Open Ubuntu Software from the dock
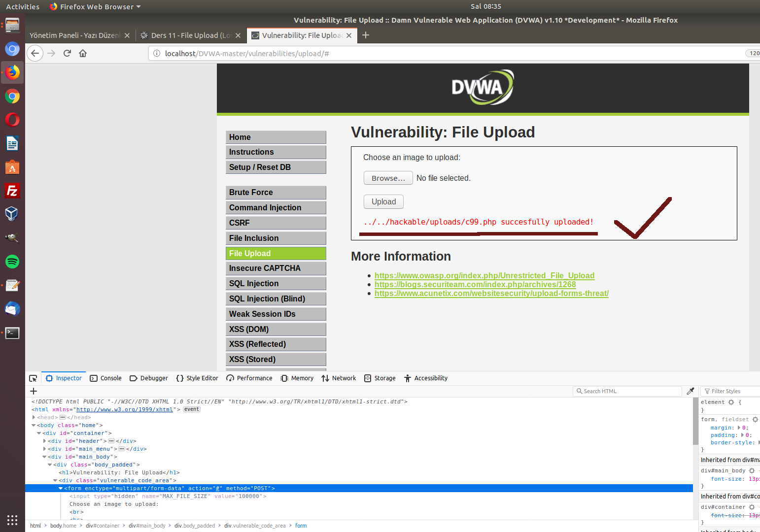Viewport: 760px width, 532px height. (x=12, y=167)
